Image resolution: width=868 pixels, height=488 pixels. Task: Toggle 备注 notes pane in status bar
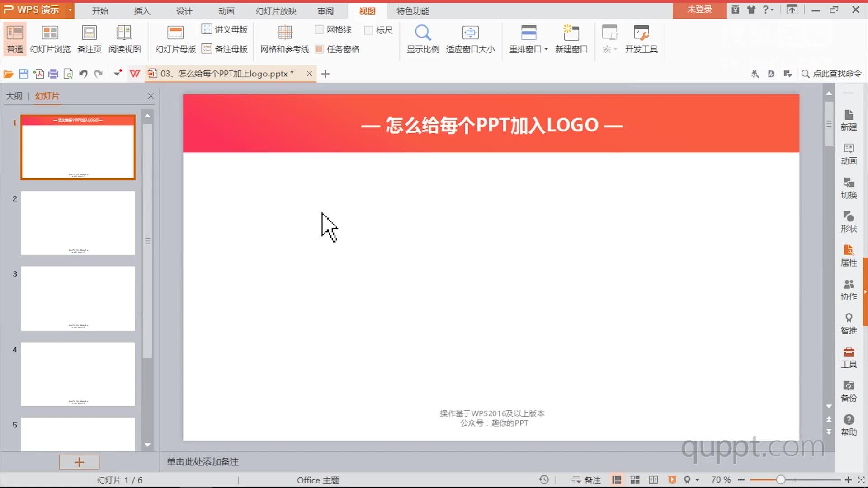[586, 480]
